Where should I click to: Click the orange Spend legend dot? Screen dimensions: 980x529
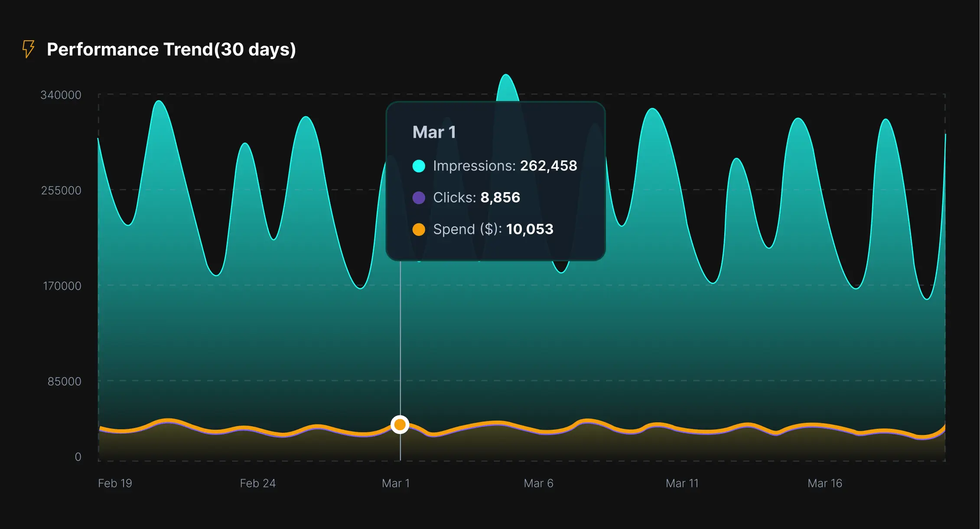[419, 229]
